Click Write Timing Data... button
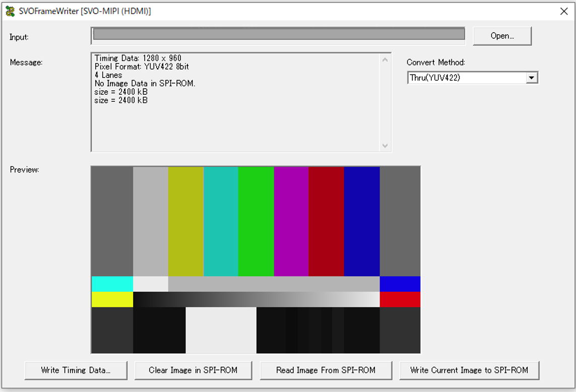Image resolution: width=576 pixels, height=392 pixels. (76, 370)
